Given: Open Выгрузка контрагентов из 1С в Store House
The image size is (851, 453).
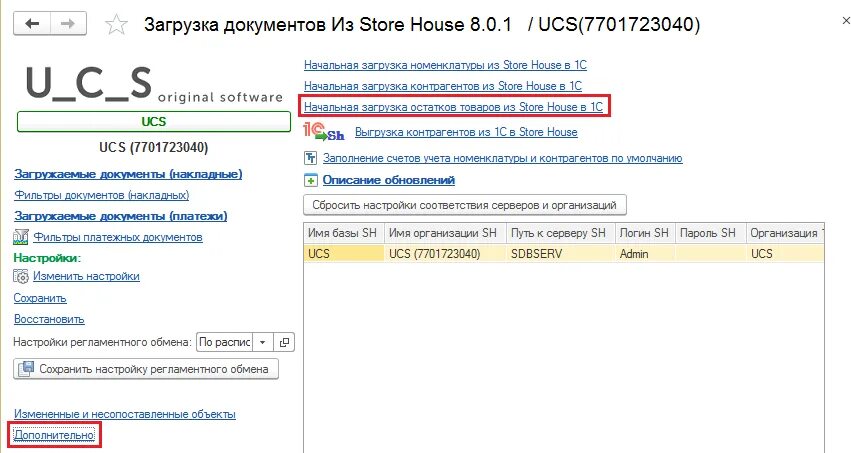Looking at the screenshot, I should [466, 132].
